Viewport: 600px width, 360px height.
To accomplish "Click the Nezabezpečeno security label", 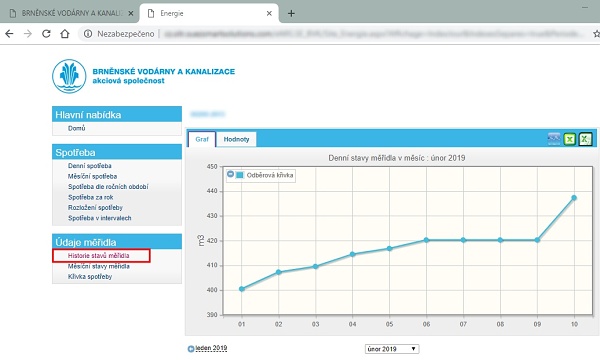I will pyautogui.click(x=126, y=34).
